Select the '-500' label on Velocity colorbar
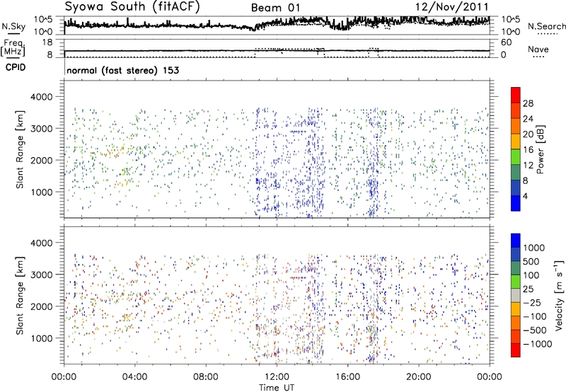This screenshot has height=392, width=566. pyautogui.click(x=535, y=330)
